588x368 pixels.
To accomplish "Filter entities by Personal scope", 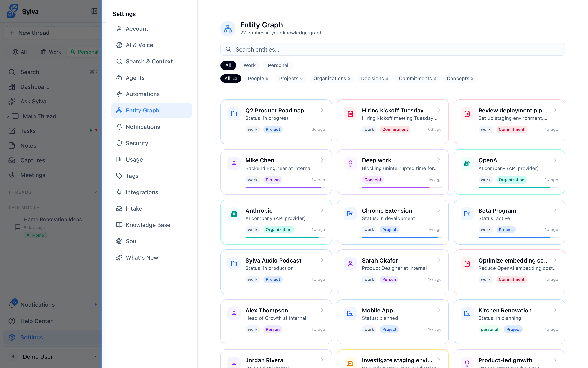I will click(x=278, y=65).
